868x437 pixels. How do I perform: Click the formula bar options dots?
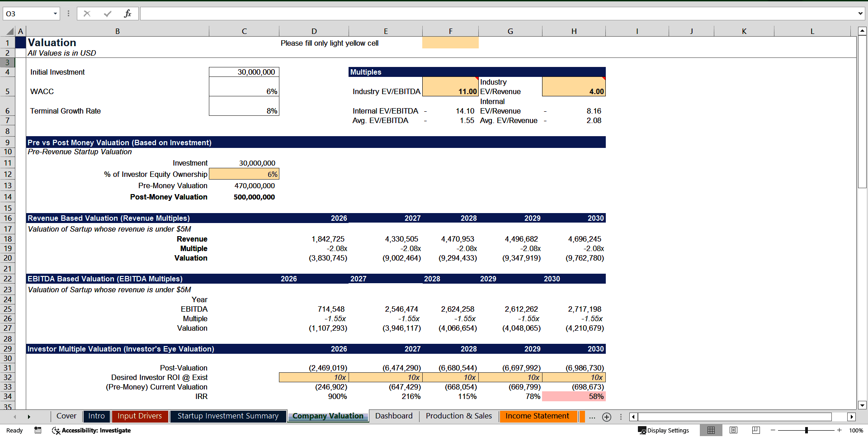click(x=68, y=14)
